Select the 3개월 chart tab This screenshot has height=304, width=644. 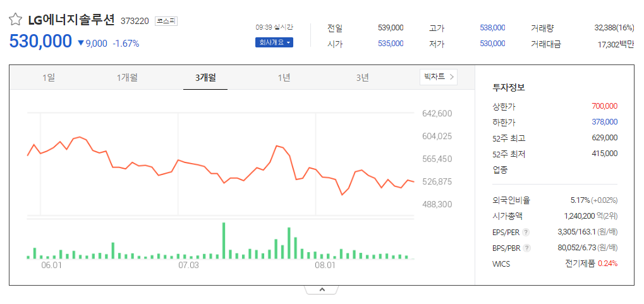click(205, 78)
